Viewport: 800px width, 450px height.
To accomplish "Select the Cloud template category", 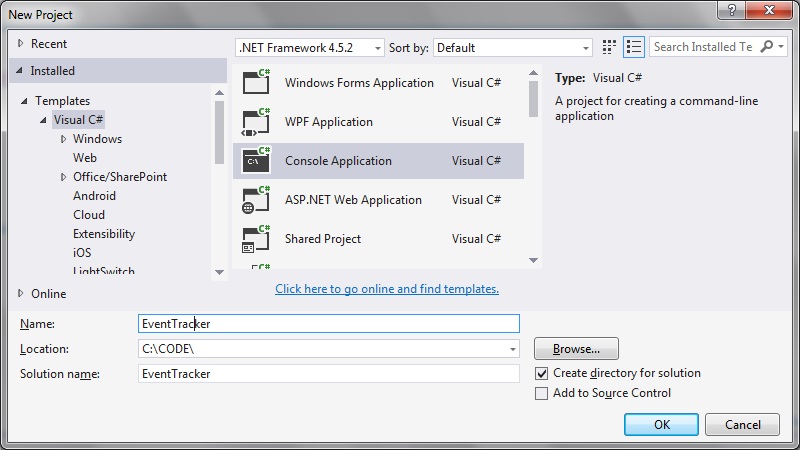I will 89,215.
